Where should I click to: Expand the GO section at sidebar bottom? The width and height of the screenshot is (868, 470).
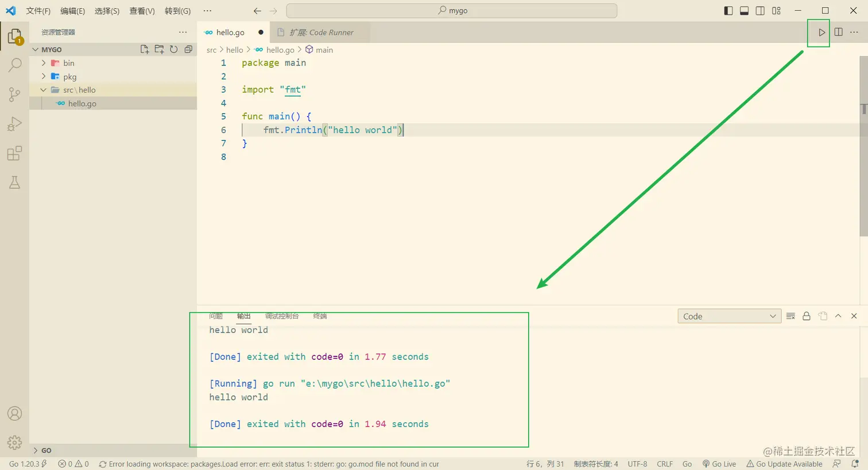pyautogui.click(x=113, y=450)
